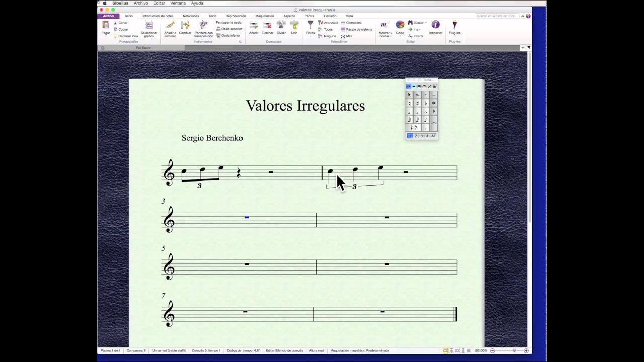Screen dimensions: 644x362
Task: Open the Ir a dropdown
Action: [x=420, y=29]
